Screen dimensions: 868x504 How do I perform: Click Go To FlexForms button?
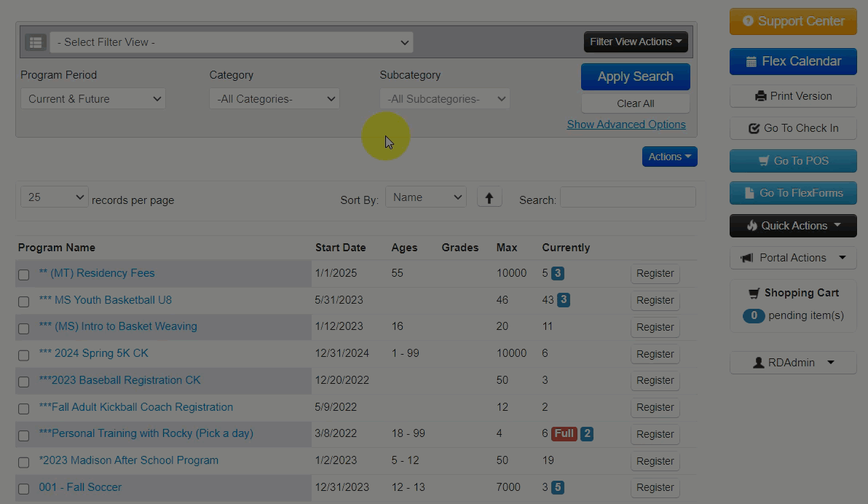click(793, 193)
